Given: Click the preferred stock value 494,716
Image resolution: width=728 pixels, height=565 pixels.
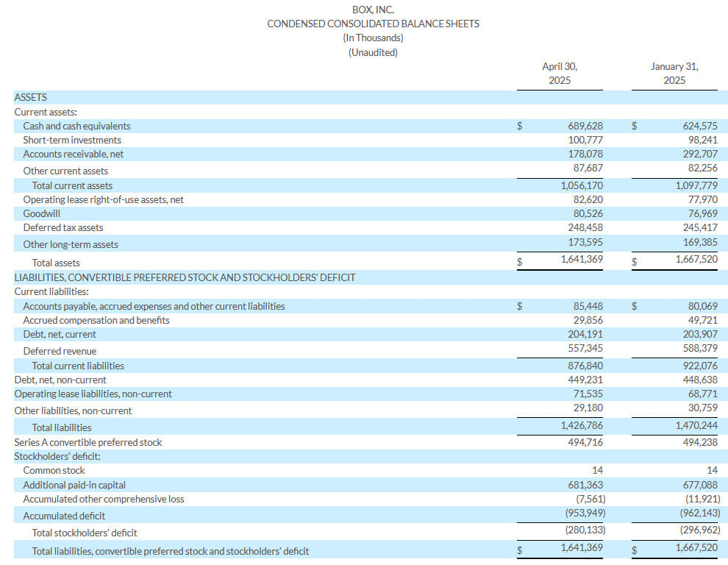Looking at the screenshot, I should (x=585, y=442).
